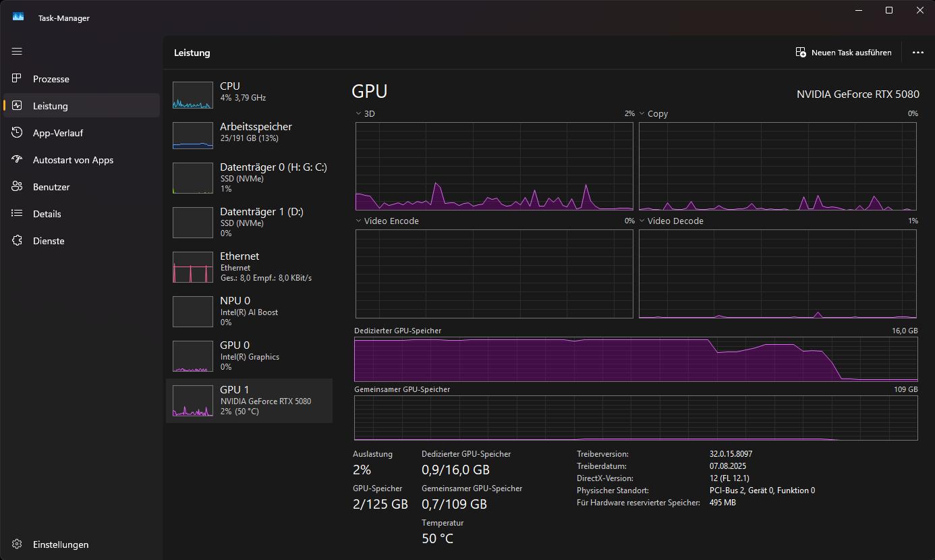Collapse the 3D graph section
Image resolution: width=935 pixels, height=560 pixels.
[358, 113]
